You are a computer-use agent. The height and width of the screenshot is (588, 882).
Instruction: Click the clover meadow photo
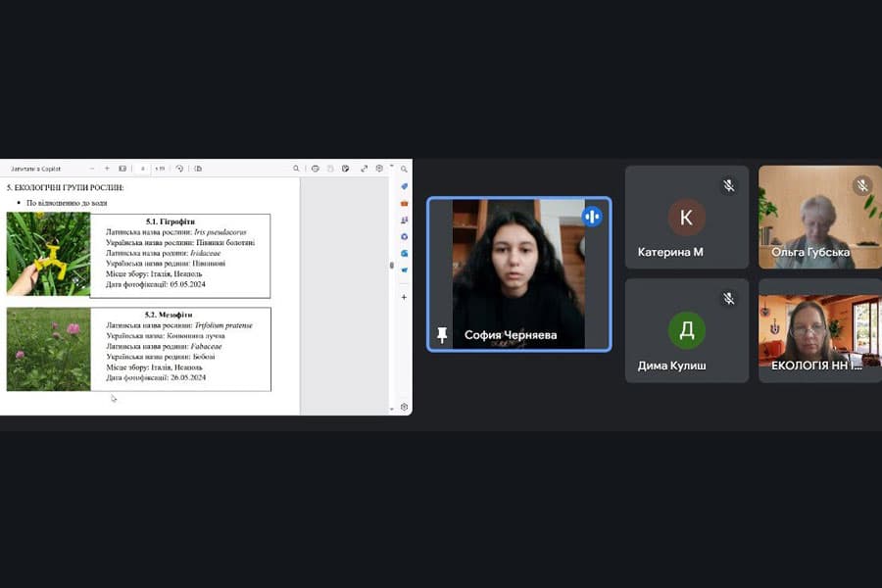click(x=48, y=349)
